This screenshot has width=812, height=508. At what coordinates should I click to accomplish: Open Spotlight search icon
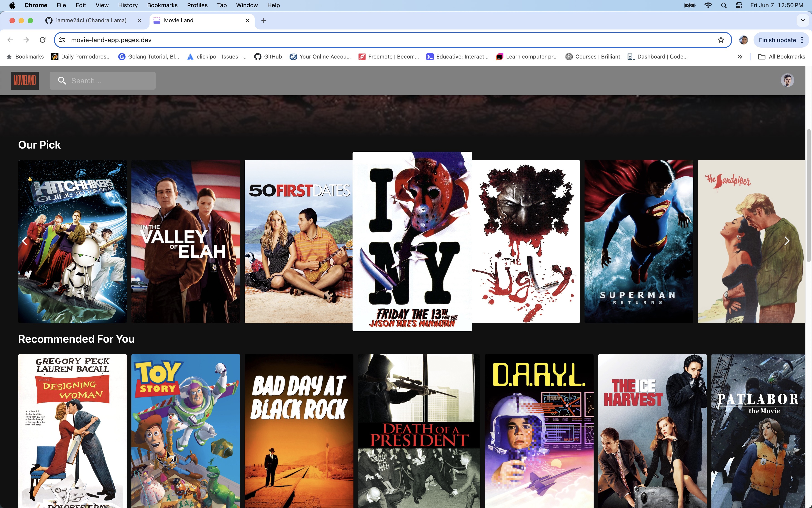(x=724, y=5)
